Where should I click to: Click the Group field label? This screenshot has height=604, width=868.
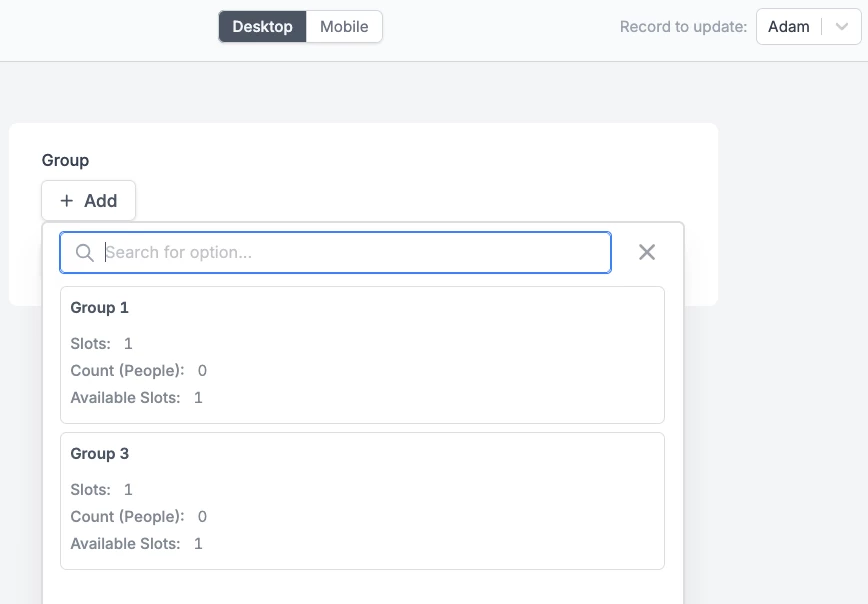(65, 160)
